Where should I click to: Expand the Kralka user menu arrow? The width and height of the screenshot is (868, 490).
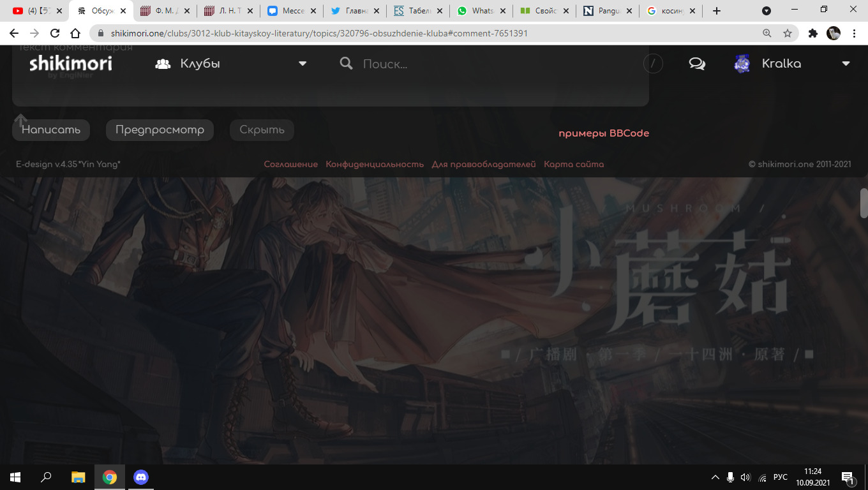click(x=846, y=64)
